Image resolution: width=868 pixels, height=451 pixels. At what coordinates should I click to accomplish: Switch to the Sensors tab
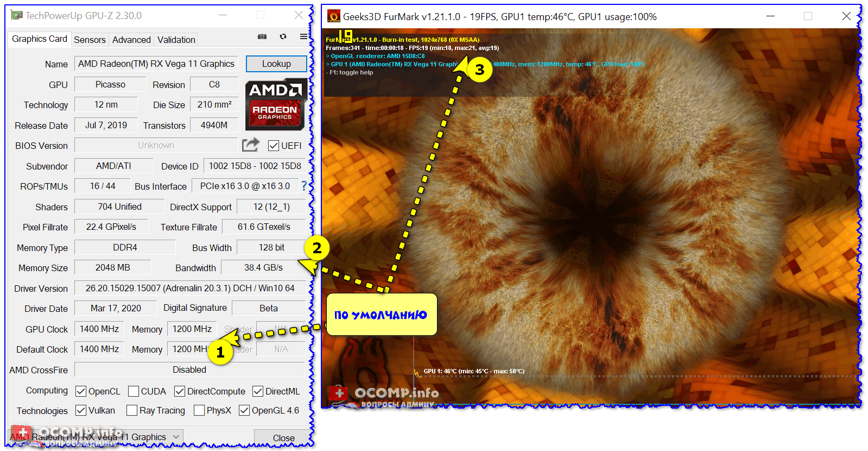[90, 40]
